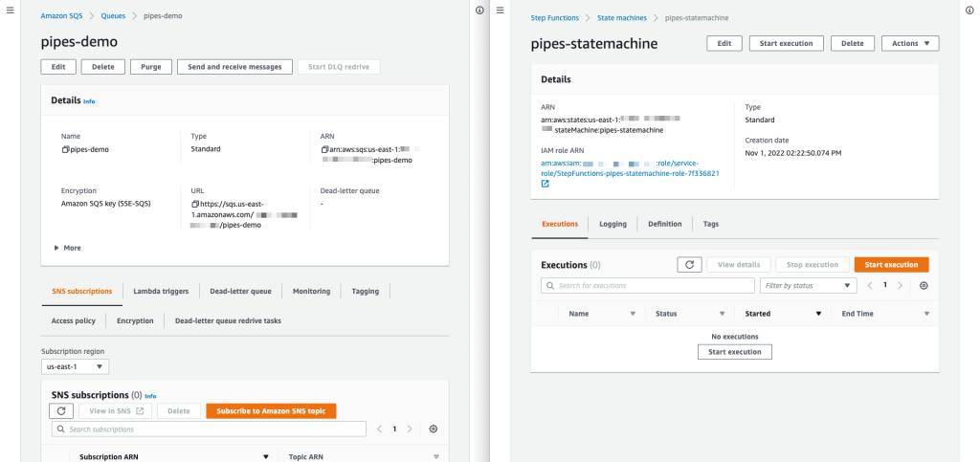Switch to the Definition tab
This screenshot has width=980, height=462.
pos(665,224)
